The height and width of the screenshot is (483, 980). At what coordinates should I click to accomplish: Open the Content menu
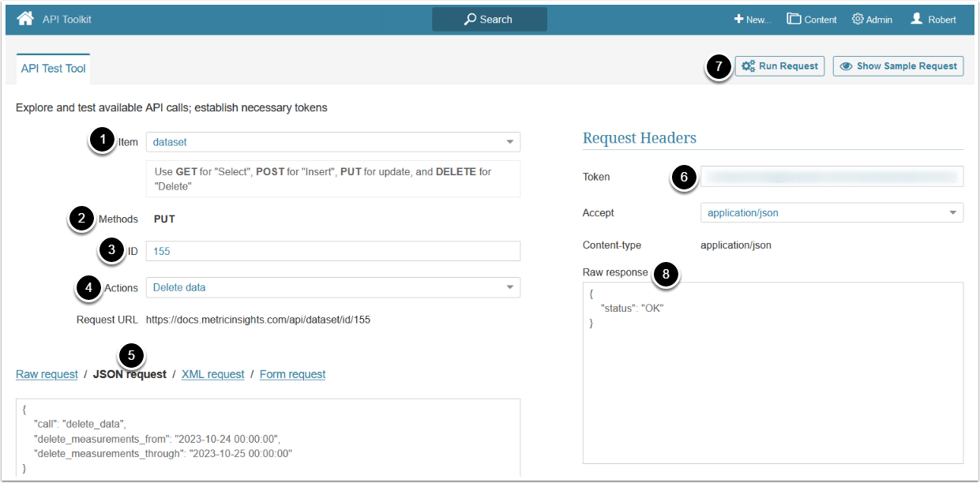coord(811,19)
